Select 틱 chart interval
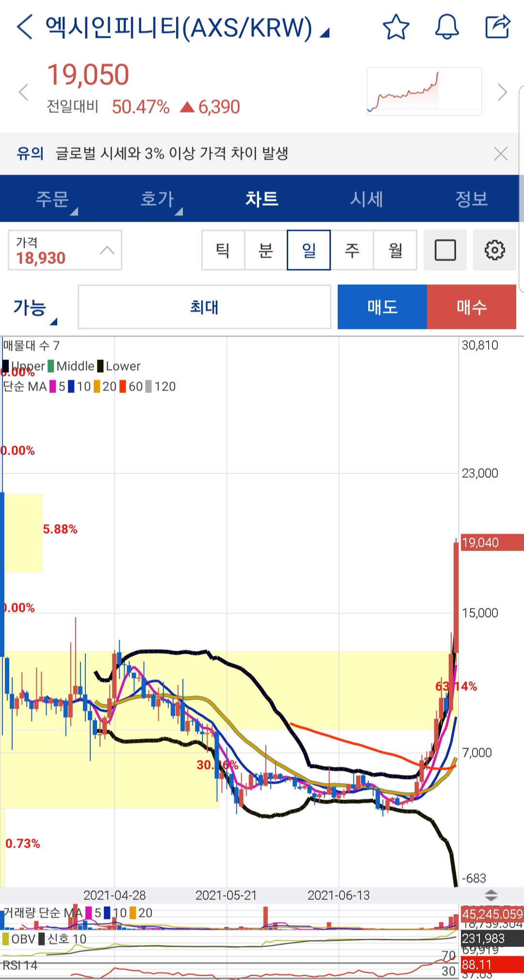Viewport: 524px width, 980px height. click(223, 250)
